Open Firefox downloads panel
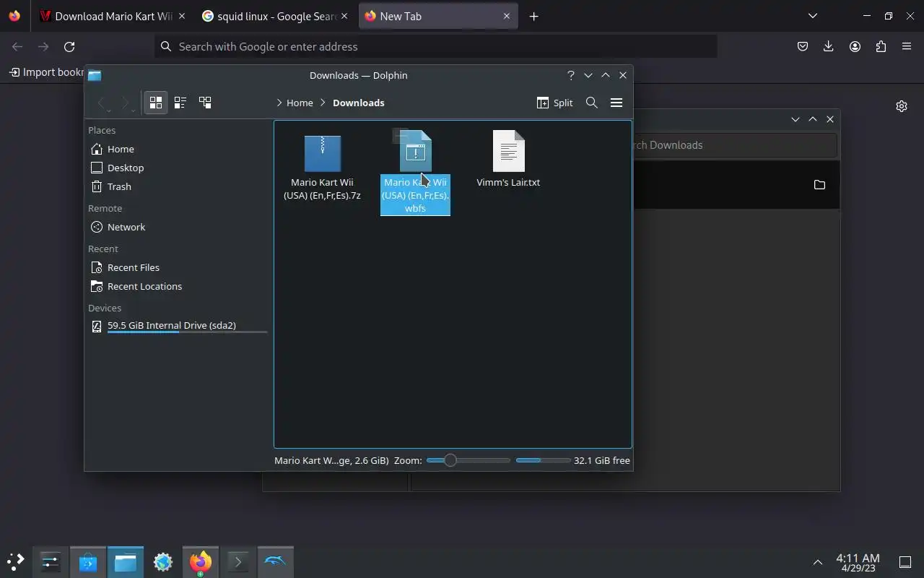This screenshot has width=924, height=578. [828, 46]
